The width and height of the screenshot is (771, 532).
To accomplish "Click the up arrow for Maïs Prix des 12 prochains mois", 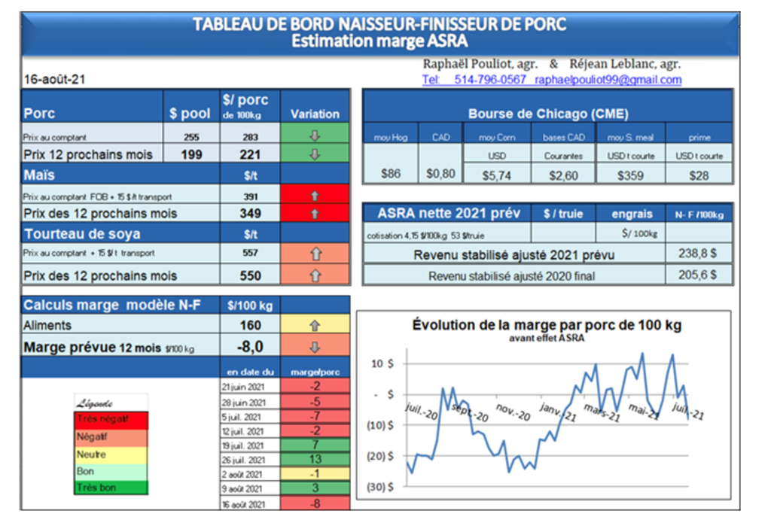I will point(315,213).
